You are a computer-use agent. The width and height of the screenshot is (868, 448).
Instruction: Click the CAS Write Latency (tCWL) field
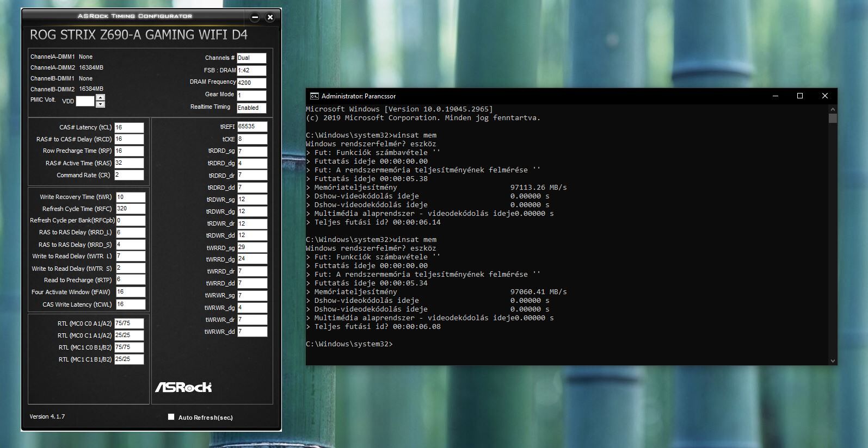pos(131,304)
